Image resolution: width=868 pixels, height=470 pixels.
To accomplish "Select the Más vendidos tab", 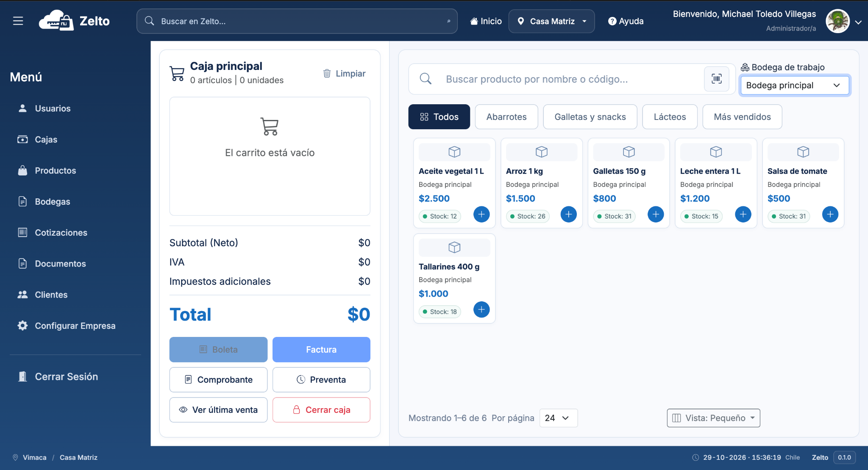I will click(x=742, y=117).
